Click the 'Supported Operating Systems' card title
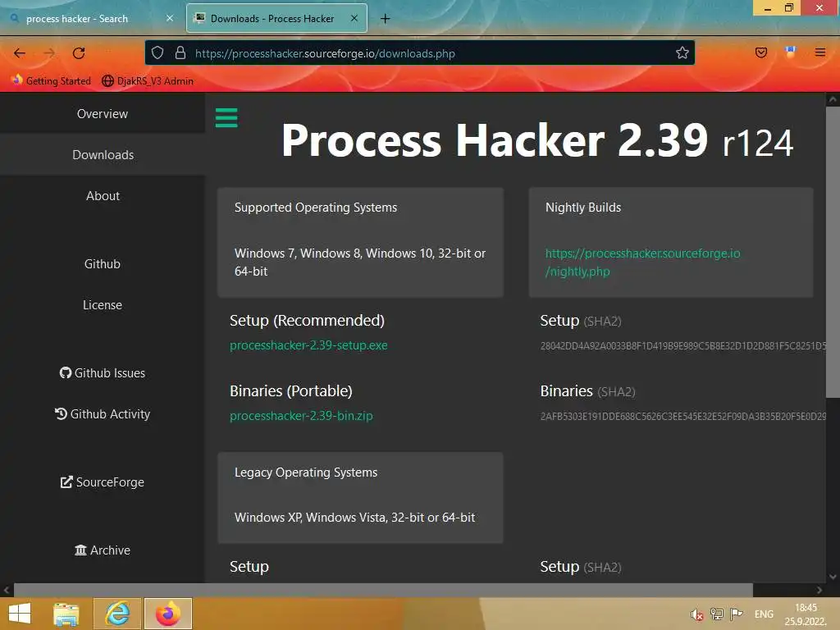Viewport: 840px width, 630px height. pos(316,208)
